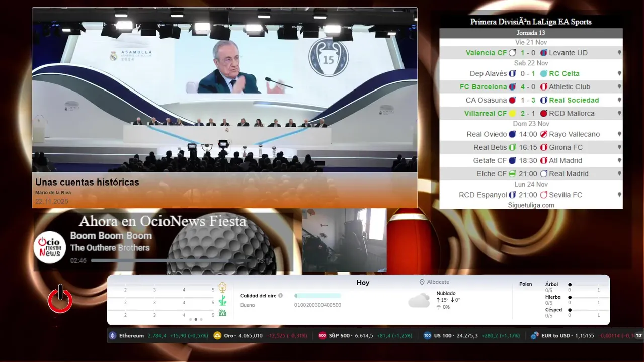Screen dimensions: 644x362
Task: Click the Real Madrid team crest
Action: coord(543,174)
